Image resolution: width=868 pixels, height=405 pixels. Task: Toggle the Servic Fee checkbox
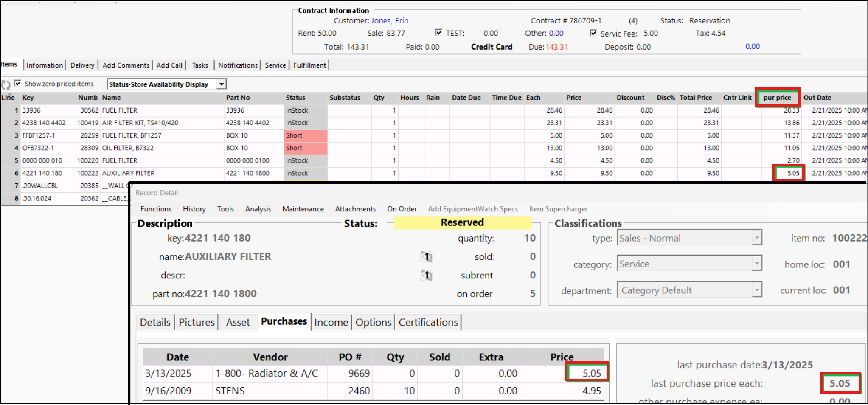(x=593, y=33)
